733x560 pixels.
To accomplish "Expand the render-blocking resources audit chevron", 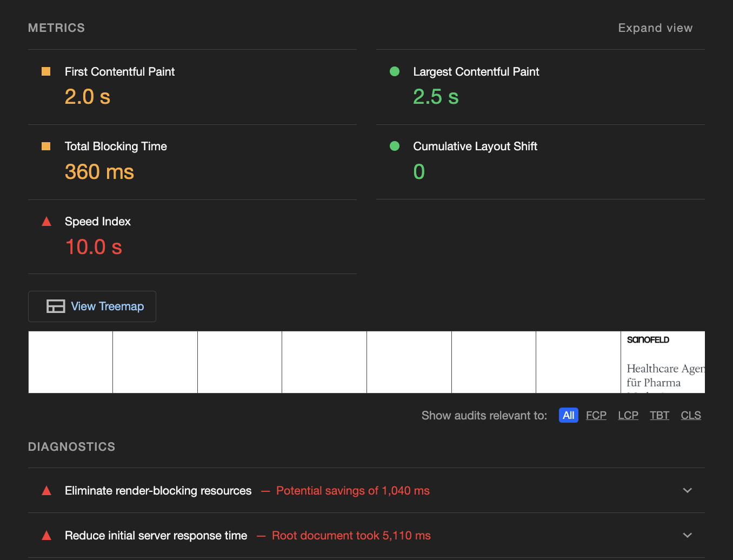I will point(687,490).
